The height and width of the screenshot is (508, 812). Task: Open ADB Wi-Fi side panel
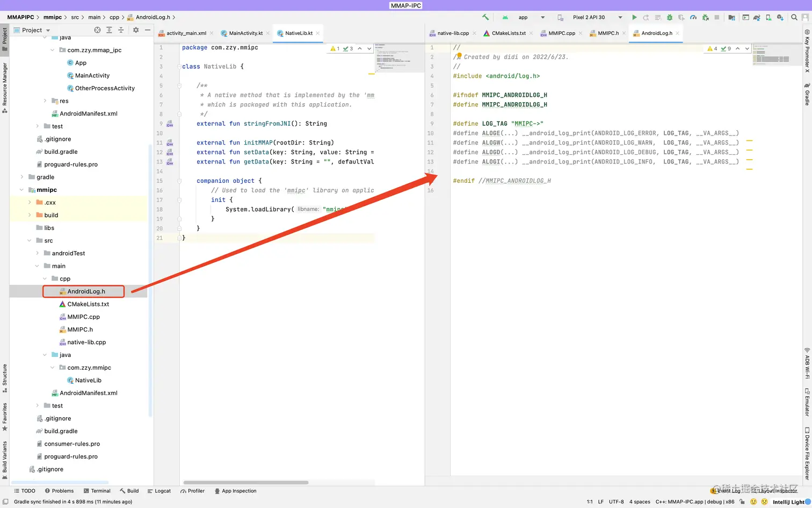(807, 363)
